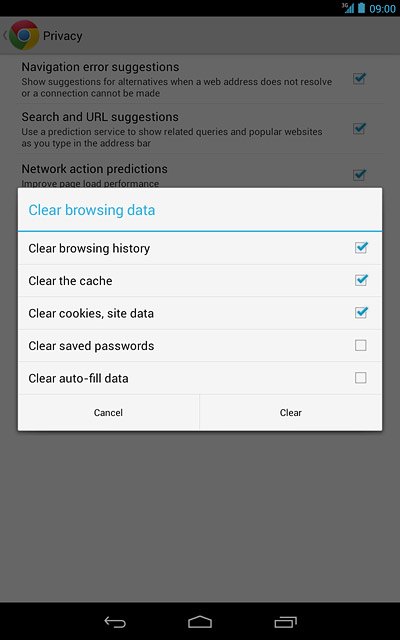Enable Clear saved passwords checkbox

pyautogui.click(x=361, y=346)
